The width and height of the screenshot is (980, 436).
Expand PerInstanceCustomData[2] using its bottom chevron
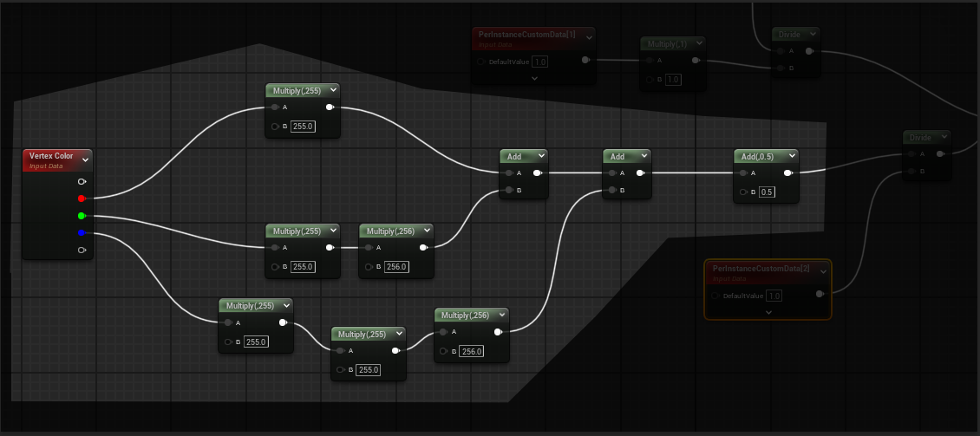(x=768, y=312)
